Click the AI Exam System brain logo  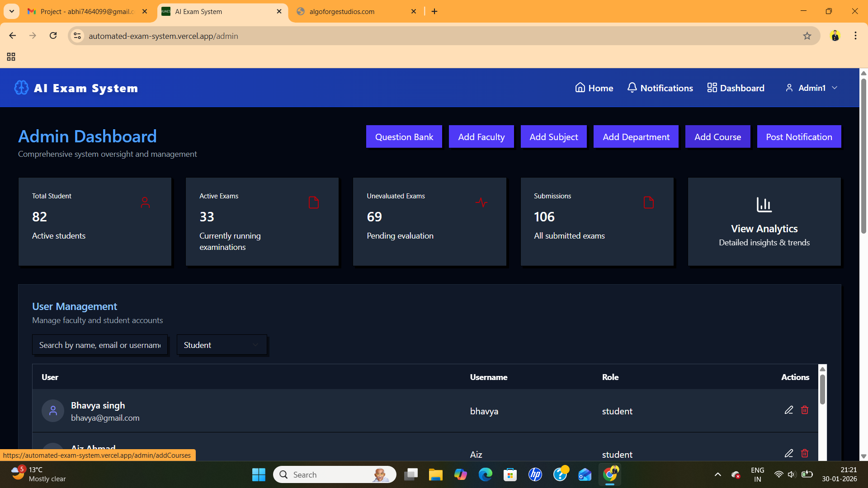pos(21,88)
